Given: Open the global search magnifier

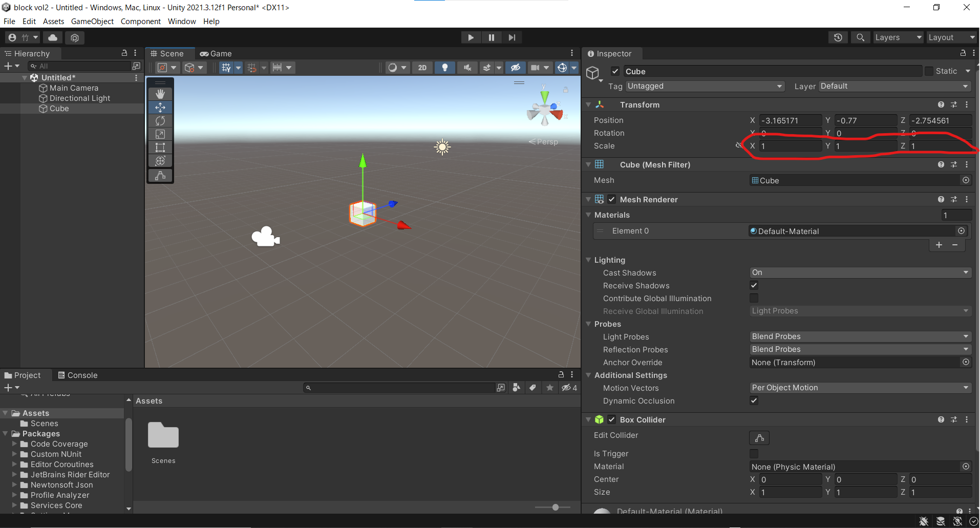Looking at the screenshot, I should [860, 37].
